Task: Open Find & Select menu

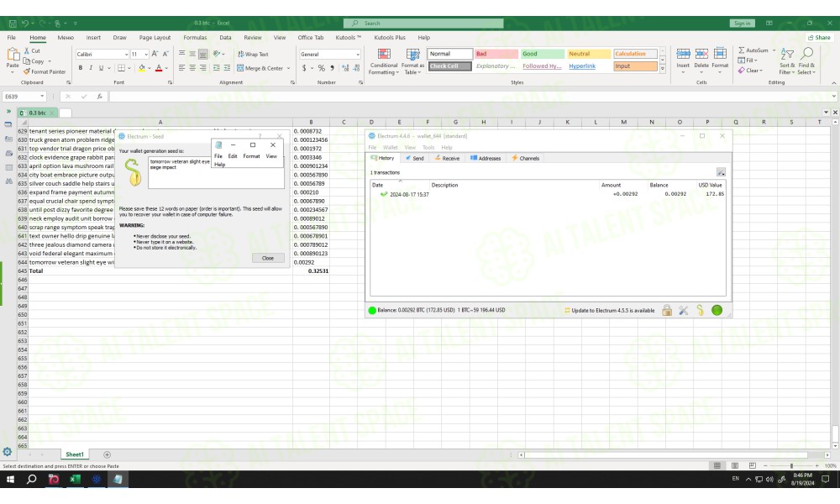Action: point(806,61)
